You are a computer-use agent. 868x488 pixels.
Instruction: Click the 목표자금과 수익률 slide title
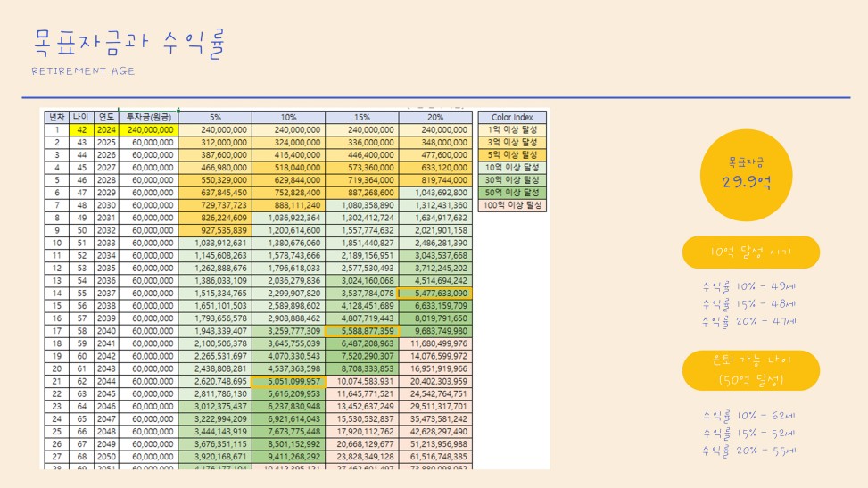pos(128,42)
